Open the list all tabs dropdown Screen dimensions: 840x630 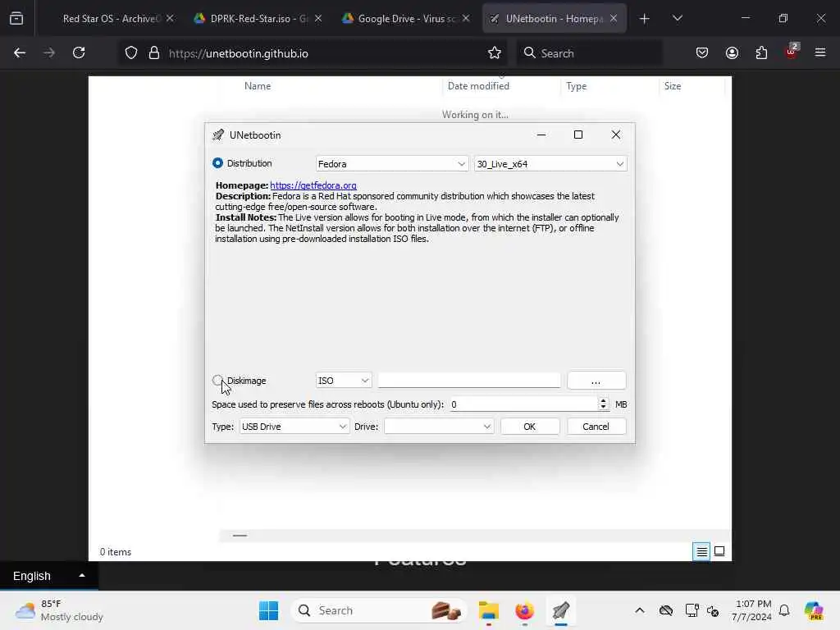(677, 19)
